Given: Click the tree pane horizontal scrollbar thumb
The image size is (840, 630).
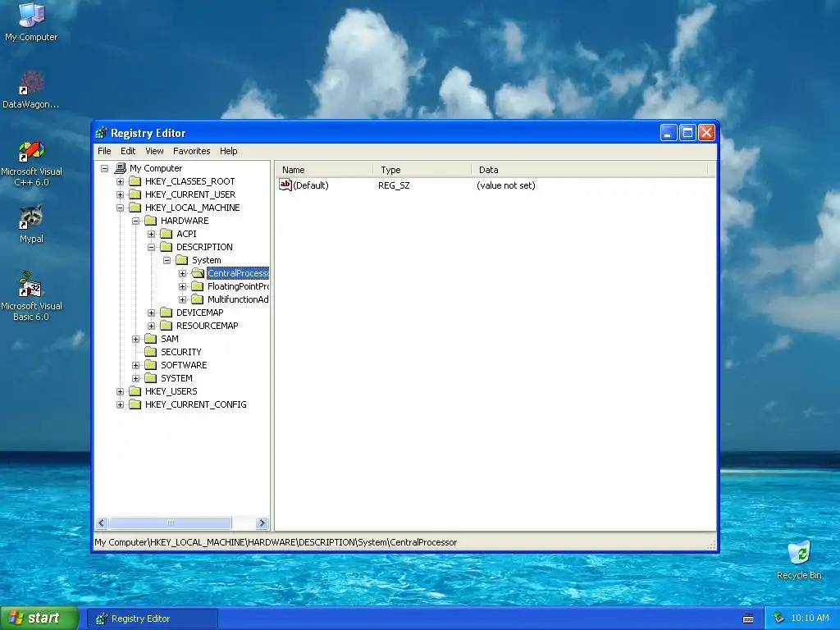Looking at the screenshot, I should coord(171,523).
